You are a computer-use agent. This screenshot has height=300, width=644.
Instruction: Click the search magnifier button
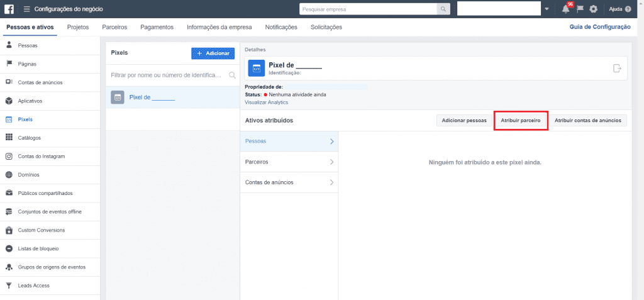444,9
